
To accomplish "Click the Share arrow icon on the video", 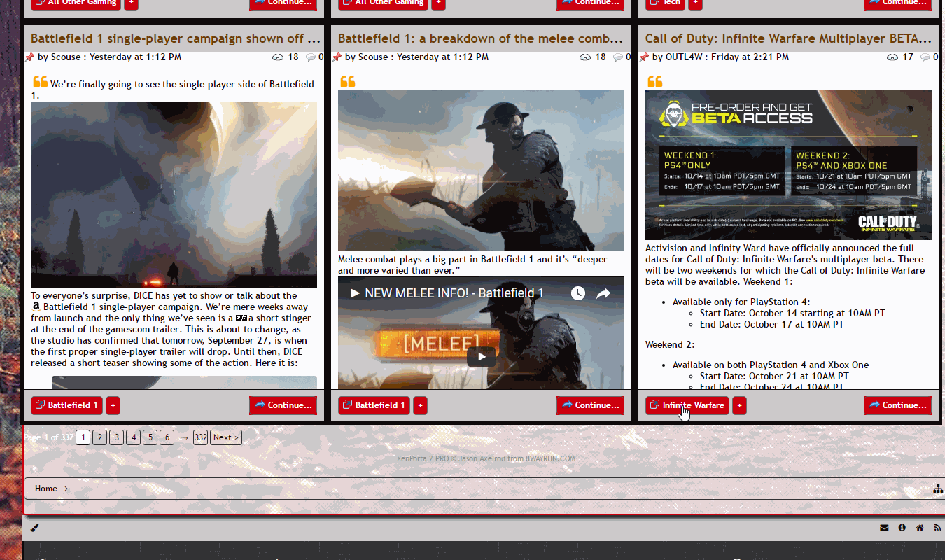I will [603, 293].
